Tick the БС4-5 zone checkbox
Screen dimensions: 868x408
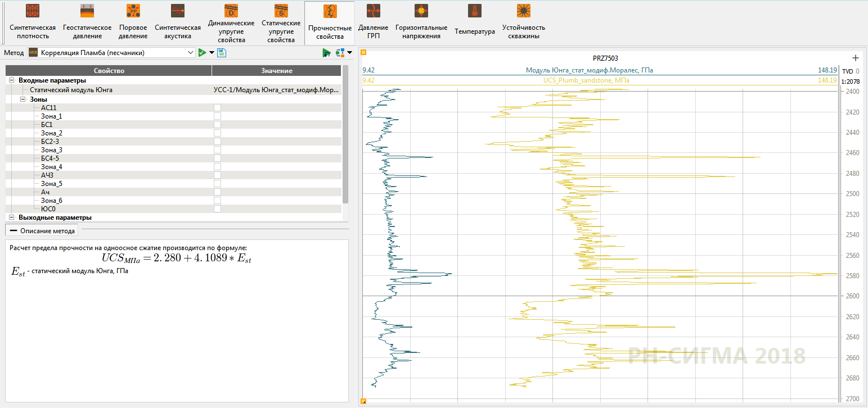click(217, 158)
